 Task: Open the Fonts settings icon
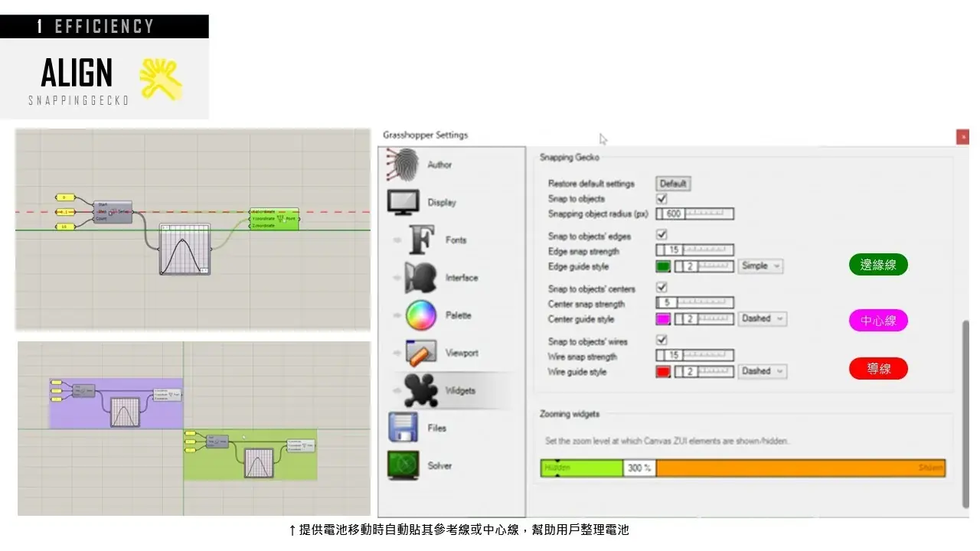pos(423,240)
